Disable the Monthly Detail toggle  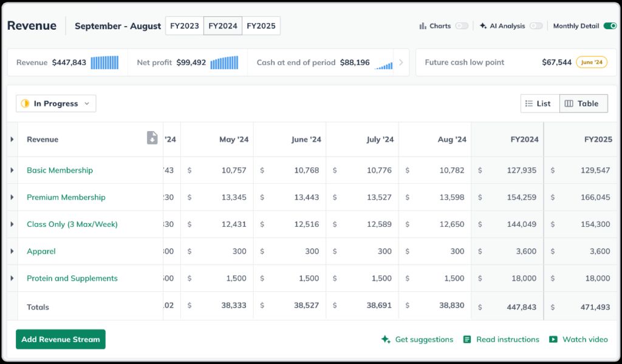(610, 26)
